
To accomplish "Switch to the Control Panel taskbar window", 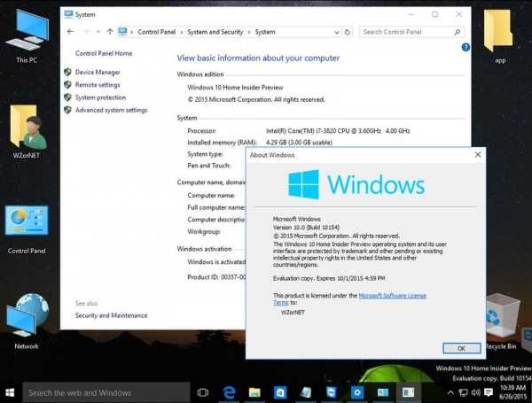I will coord(383,392).
